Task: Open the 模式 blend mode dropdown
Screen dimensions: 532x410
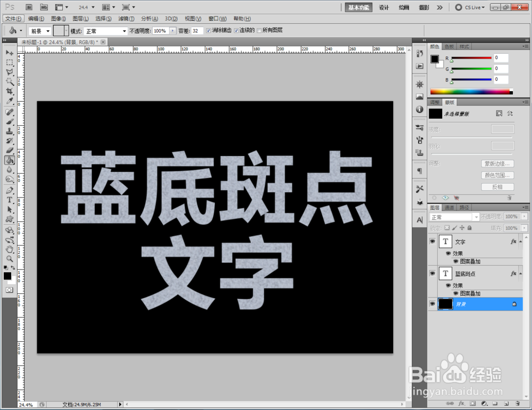Action: pos(105,31)
